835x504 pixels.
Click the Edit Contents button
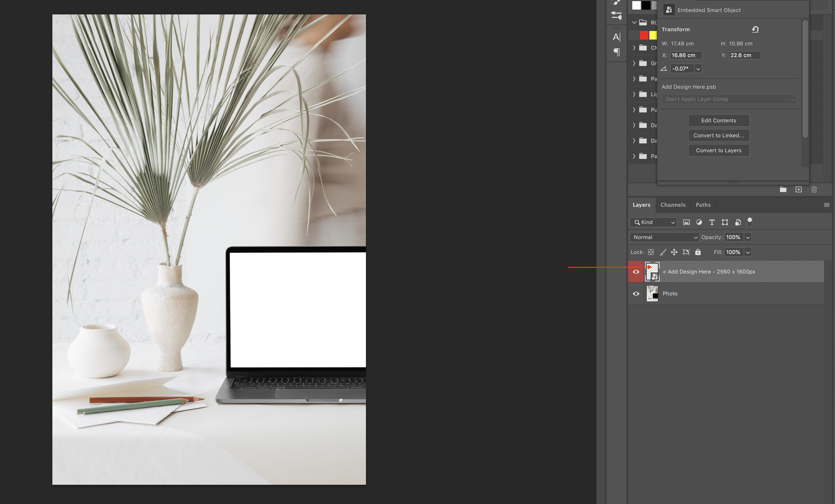(x=719, y=121)
